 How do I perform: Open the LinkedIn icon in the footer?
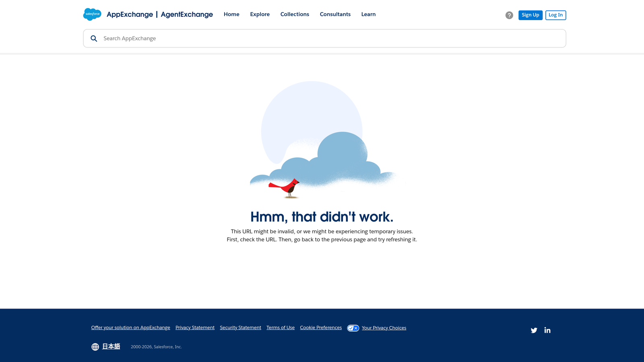[547, 330]
